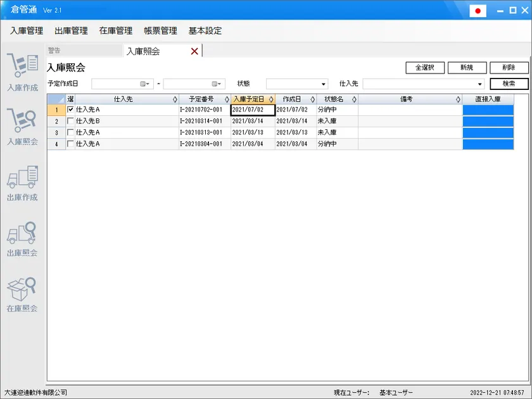Viewport: 532px width, 399px height.
Task: Click the Japanese flag language icon
Action: coord(478,11)
